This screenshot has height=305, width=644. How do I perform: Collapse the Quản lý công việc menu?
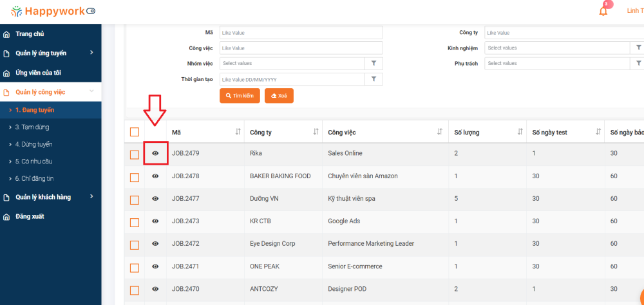(x=91, y=92)
